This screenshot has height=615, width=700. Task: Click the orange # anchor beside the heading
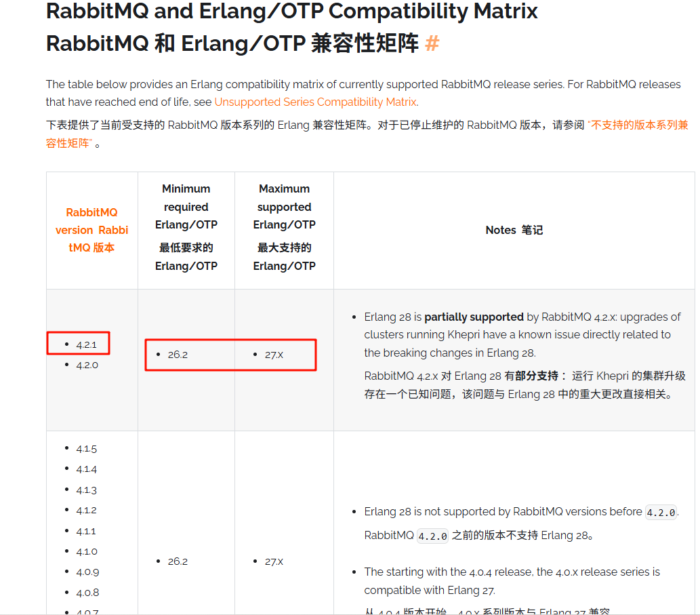(x=432, y=44)
